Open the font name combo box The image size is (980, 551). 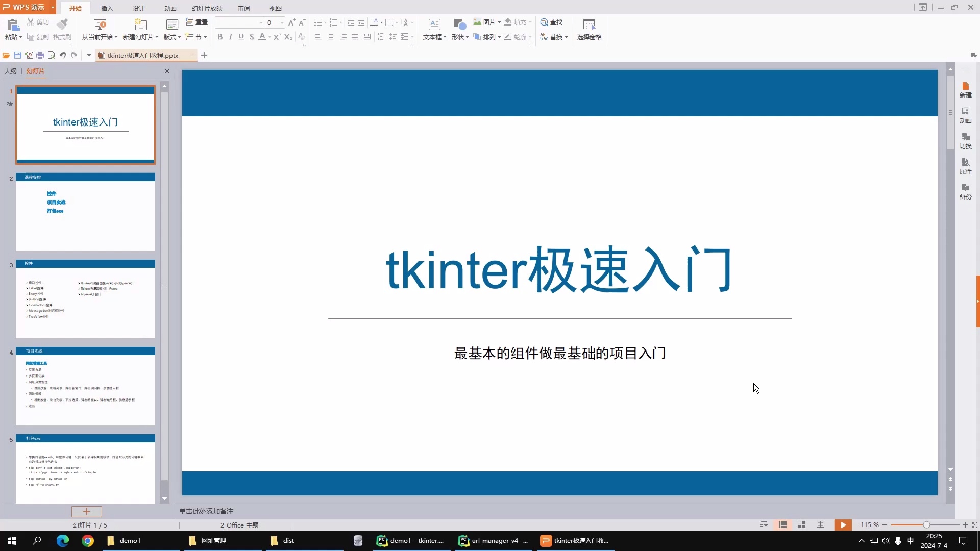239,22
